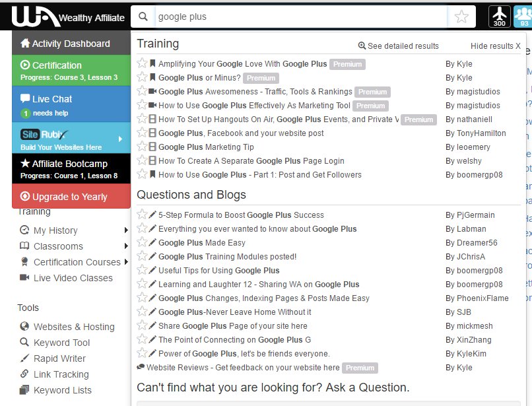
Task: Open the airplane rank icon
Action: click(500, 17)
